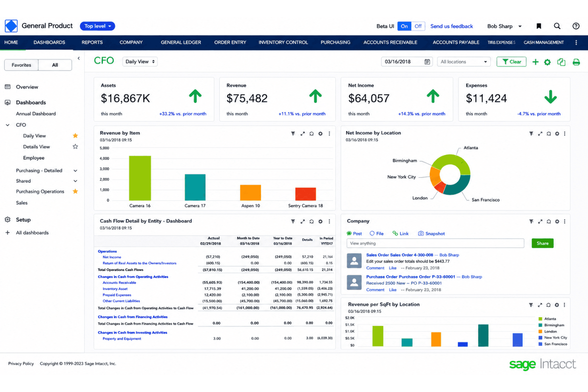Open settings gear in Net Income by Location
588x392 pixels.
click(x=557, y=134)
